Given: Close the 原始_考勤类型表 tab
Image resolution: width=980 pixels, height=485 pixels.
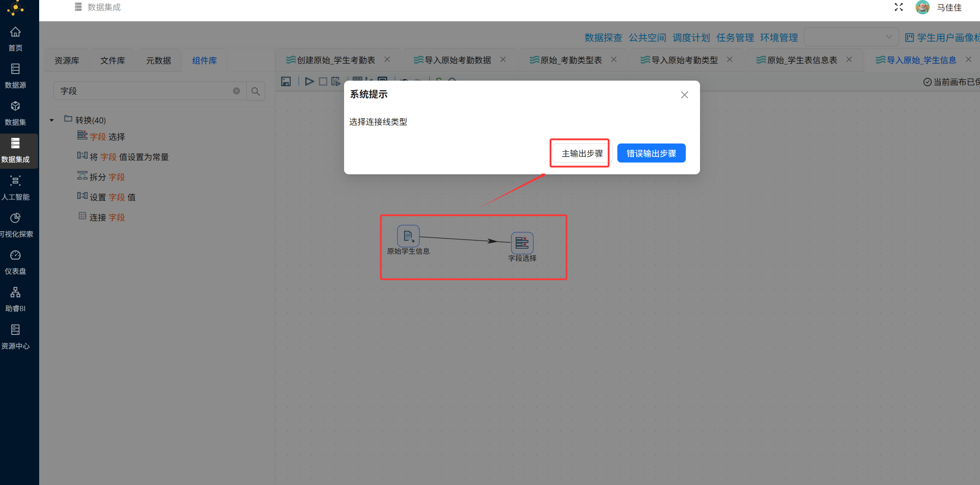Looking at the screenshot, I should pyautogui.click(x=614, y=59).
